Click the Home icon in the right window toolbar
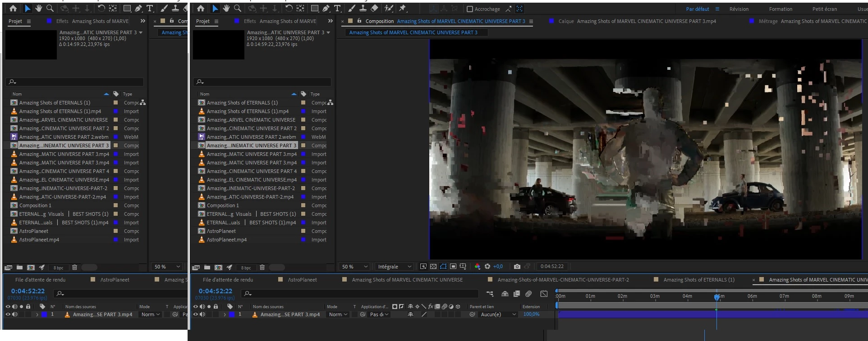Viewport: 868px width, 341px height. coord(201,8)
